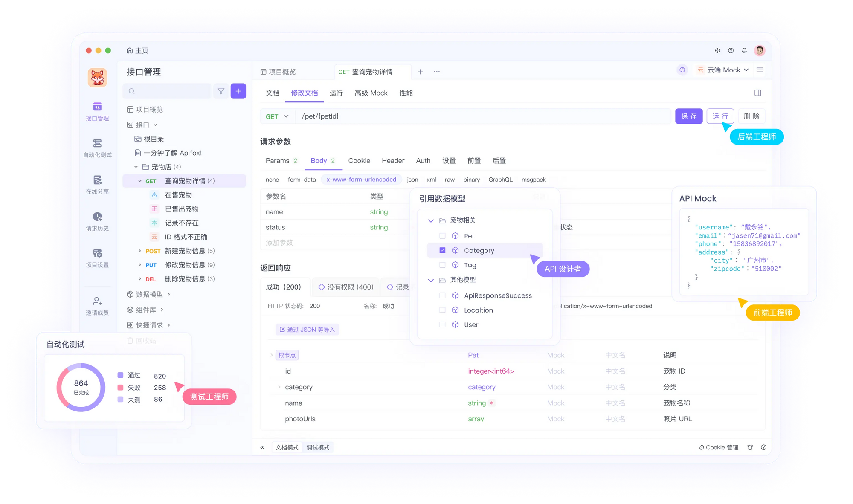The width and height of the screenshot is (853, 504).
Task: Switch to the 高级 Mock tab
Action: point(371,93)
